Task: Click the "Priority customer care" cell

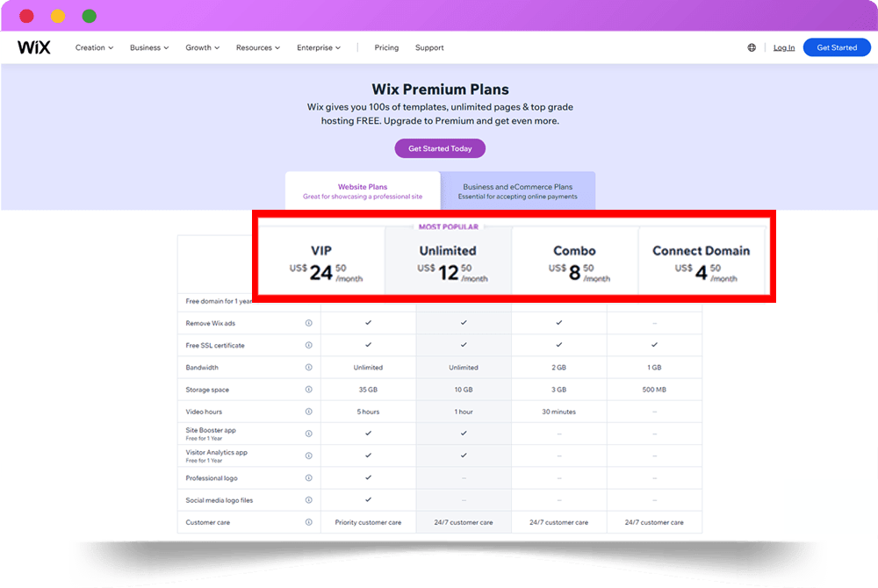Action: [x=368, y=522]
